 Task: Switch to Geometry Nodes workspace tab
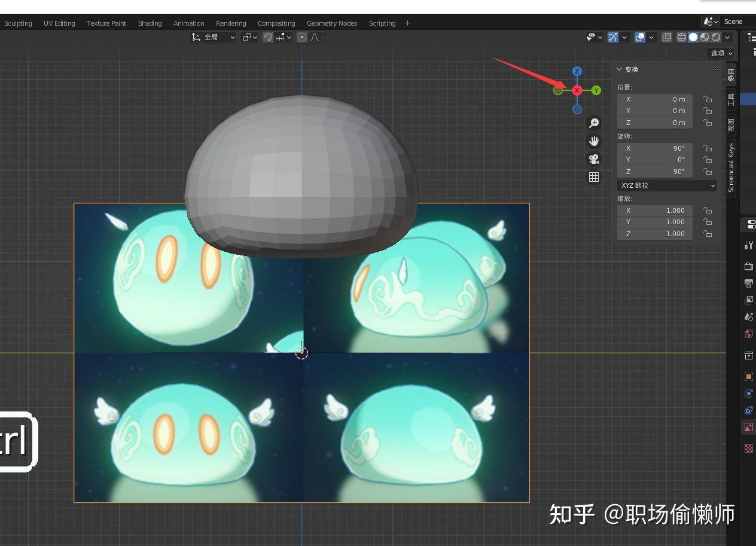pyautogui.click(x=332, y=23)
